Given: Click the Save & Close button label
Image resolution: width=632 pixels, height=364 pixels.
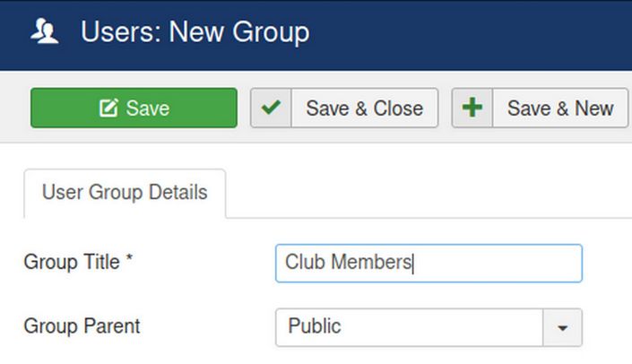Looking at the screenshot, I should (364, 108).
